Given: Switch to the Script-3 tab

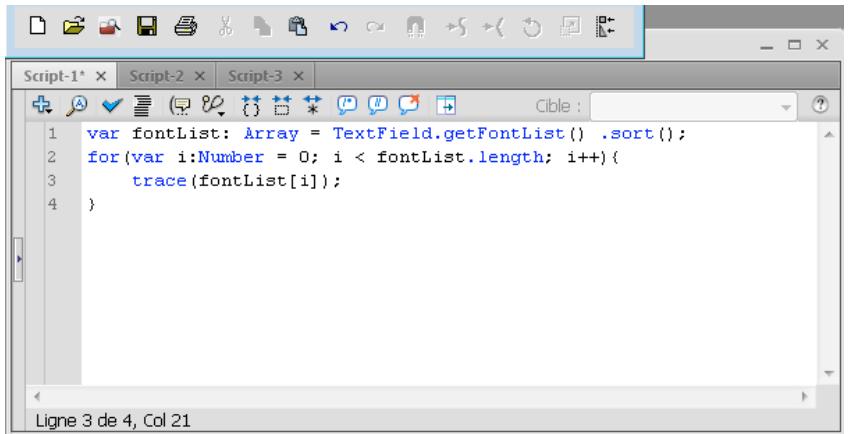Looking at the screenshot, I should (x=255, y=76).
